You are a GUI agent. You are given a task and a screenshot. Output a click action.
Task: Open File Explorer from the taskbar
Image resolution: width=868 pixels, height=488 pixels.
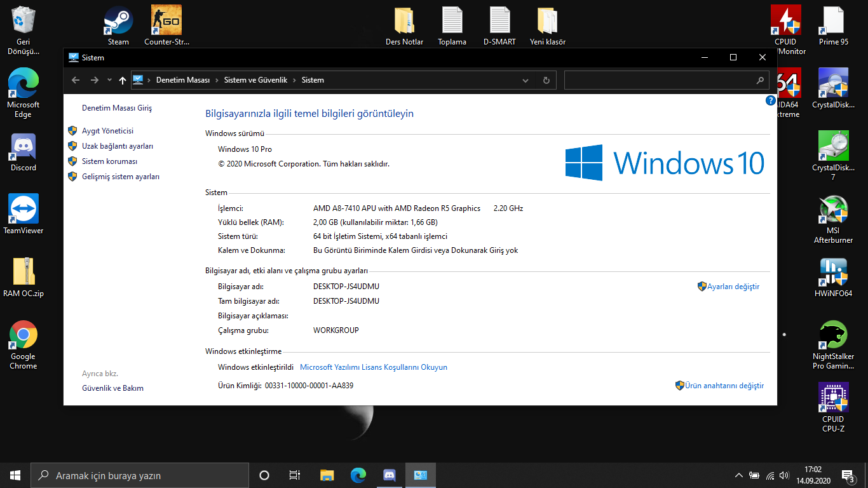(327, 475)
